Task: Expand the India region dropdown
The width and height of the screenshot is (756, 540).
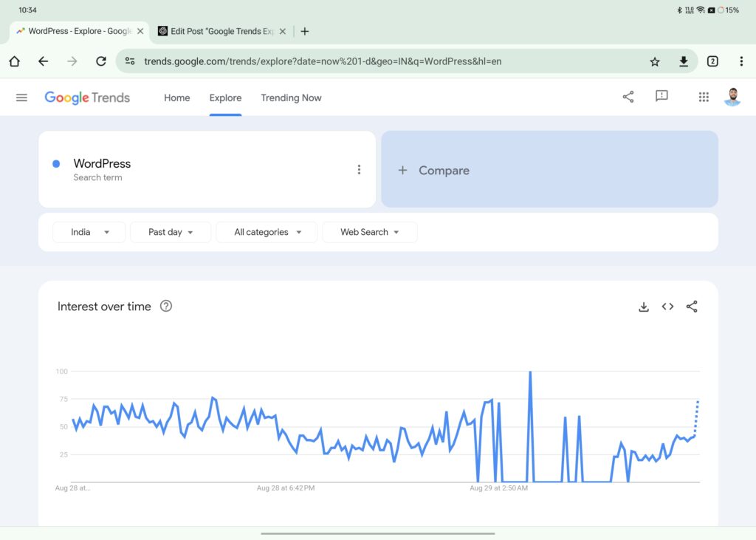Action: click(89, 232)
